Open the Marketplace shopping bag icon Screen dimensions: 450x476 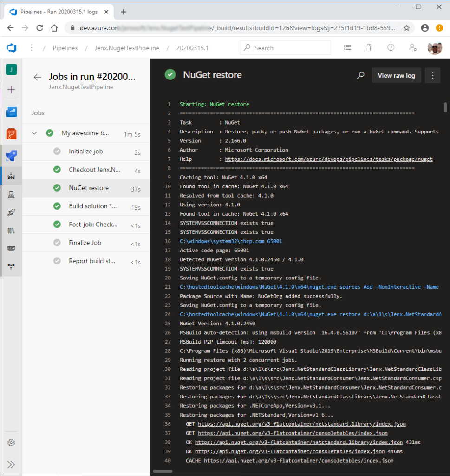coord(369,48)
